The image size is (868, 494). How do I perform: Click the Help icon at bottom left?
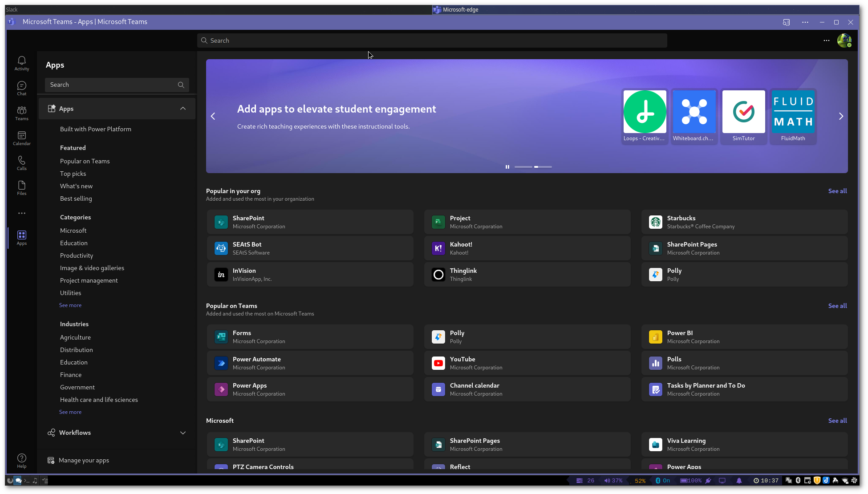(21, 461)
